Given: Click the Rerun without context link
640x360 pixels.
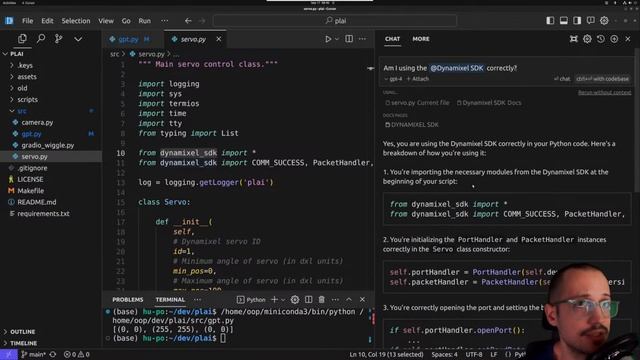Looking at the screenshot, I should coord(604,93).
